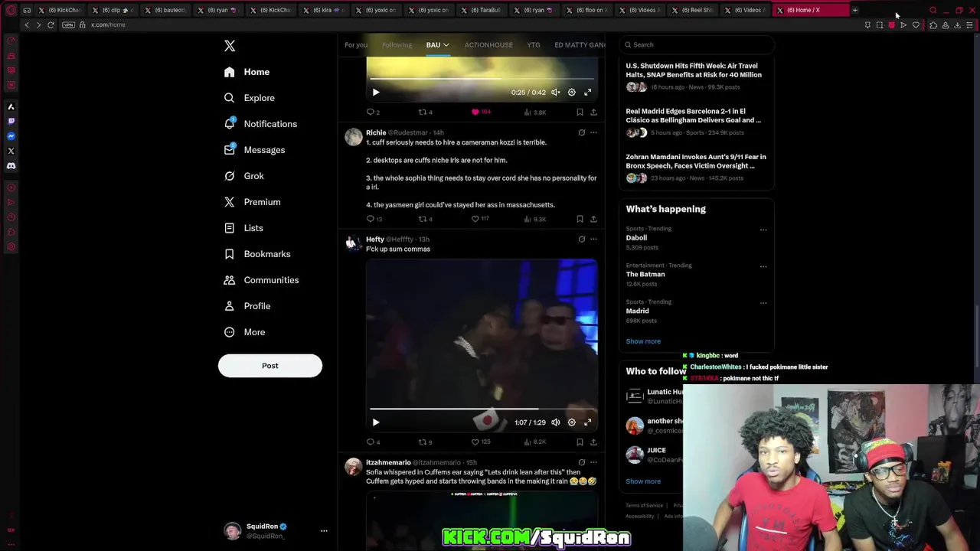
Task: Open Discord in the browser sidebar
Action: point(11,165)
